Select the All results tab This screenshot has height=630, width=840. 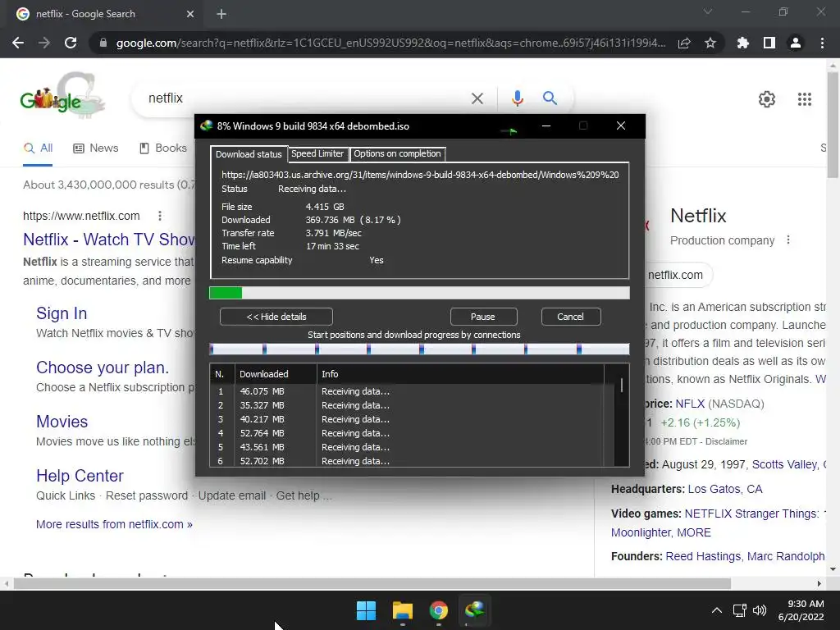[x=38, y=148]
